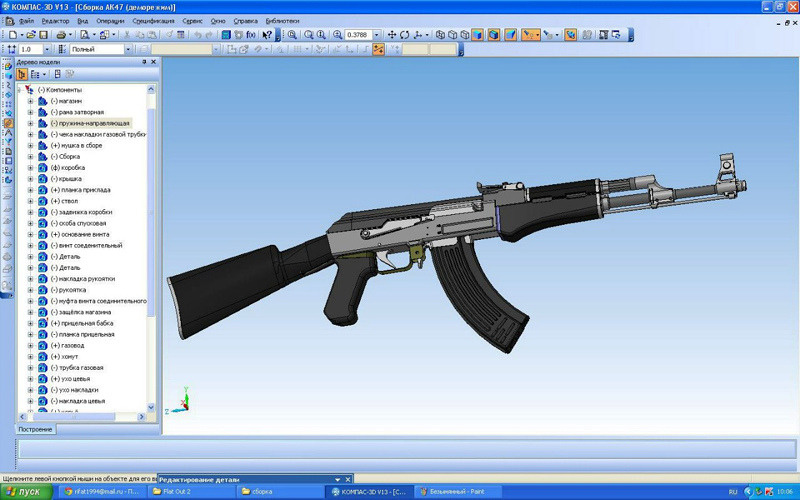Image resolution: width=800 pixels, height=500 pixels.
Task: Close the Дерево модели panel
Action: point(154,62)
